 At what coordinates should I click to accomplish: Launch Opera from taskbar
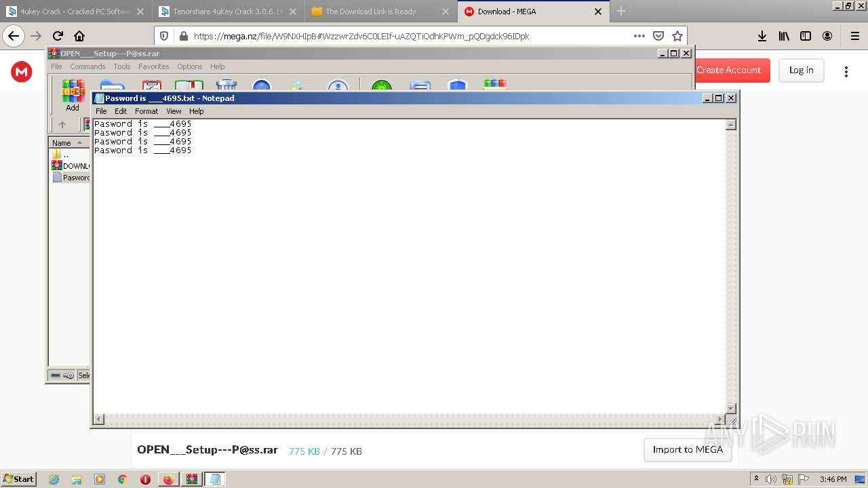click(145, 479)
